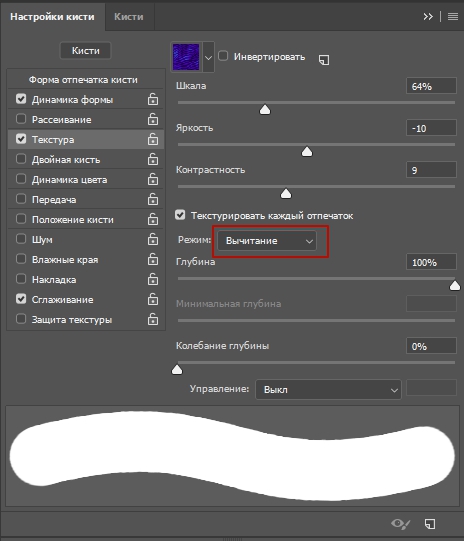Enable Динамика цвета checkbox

coord(21,179)
